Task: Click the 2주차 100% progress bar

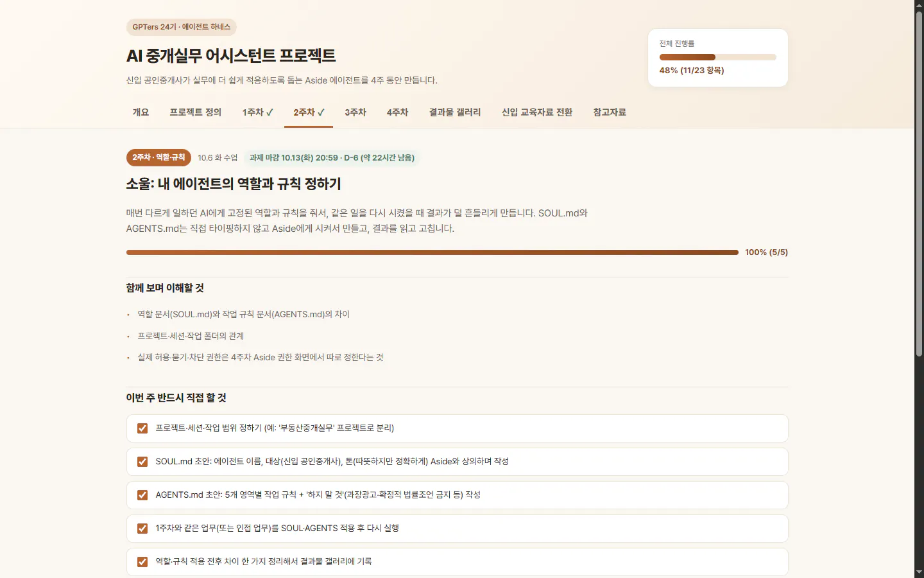Action: [x=432, y=252]
